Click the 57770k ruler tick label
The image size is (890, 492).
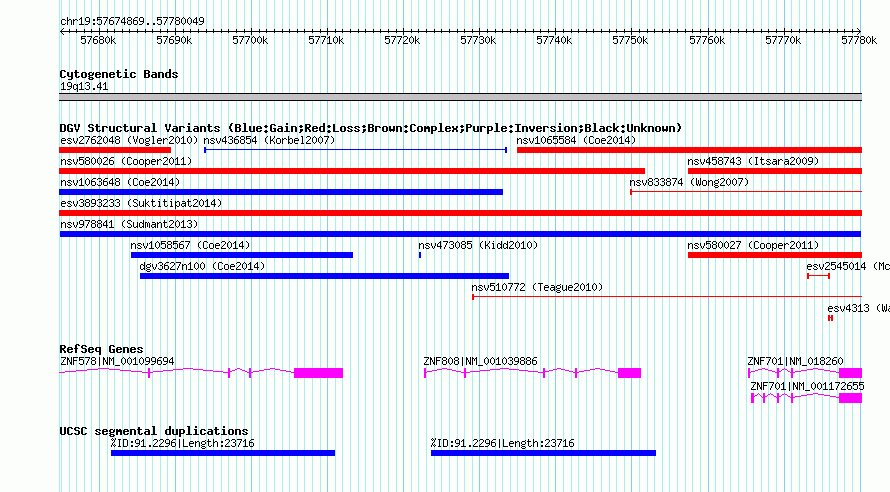coord(783,41)
